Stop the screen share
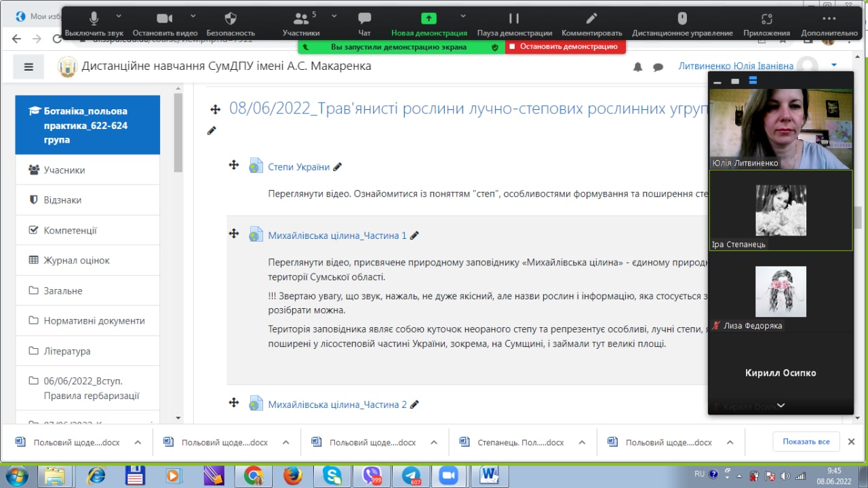This screenshot has height=488, width=868. pos(565,47)
